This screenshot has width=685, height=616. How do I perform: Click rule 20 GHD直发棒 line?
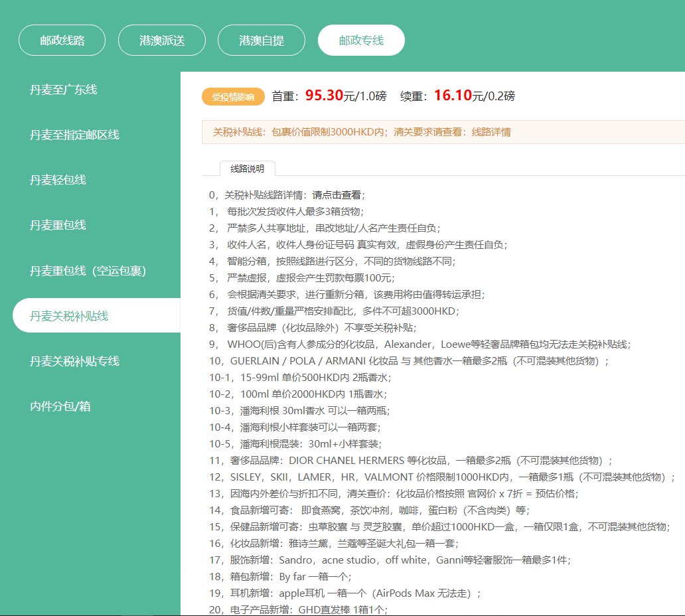299,609
